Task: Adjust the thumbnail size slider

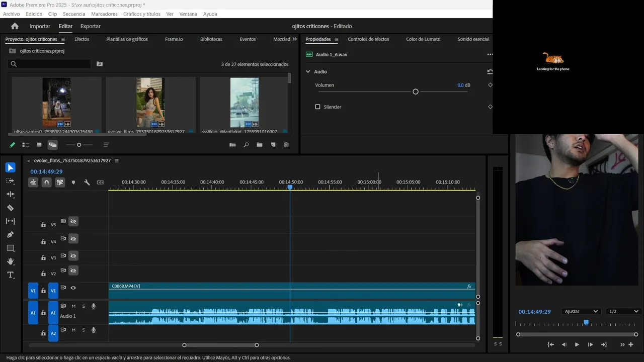Action: click(x=79, y=145)
